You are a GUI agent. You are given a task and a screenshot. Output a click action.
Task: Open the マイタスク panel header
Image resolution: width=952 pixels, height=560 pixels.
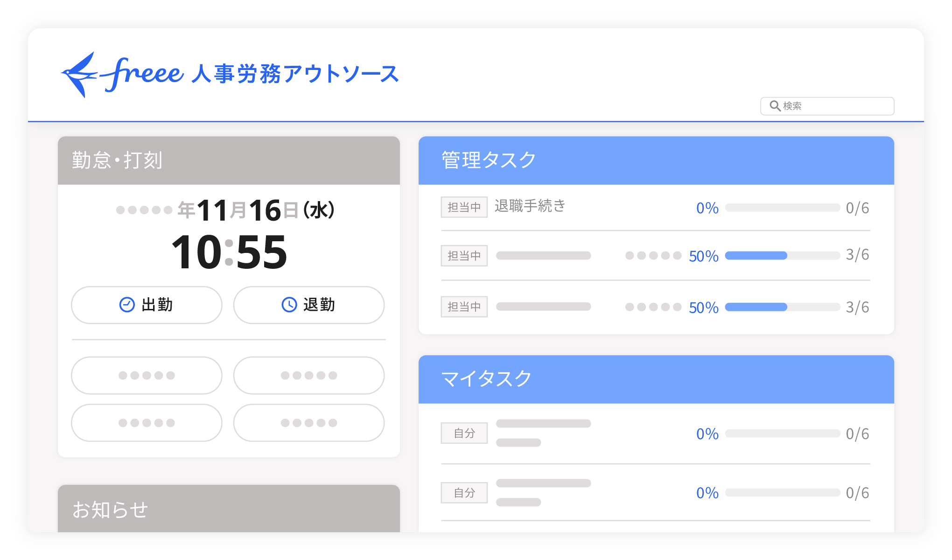pos(656,379)
